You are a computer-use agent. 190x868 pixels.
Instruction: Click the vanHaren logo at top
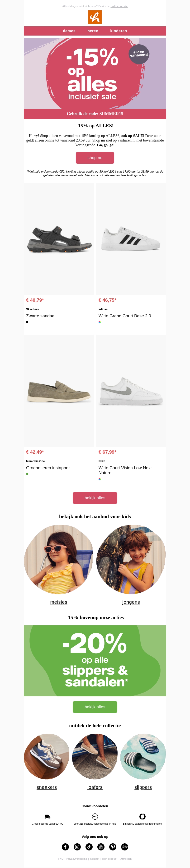tap(95, 17)
